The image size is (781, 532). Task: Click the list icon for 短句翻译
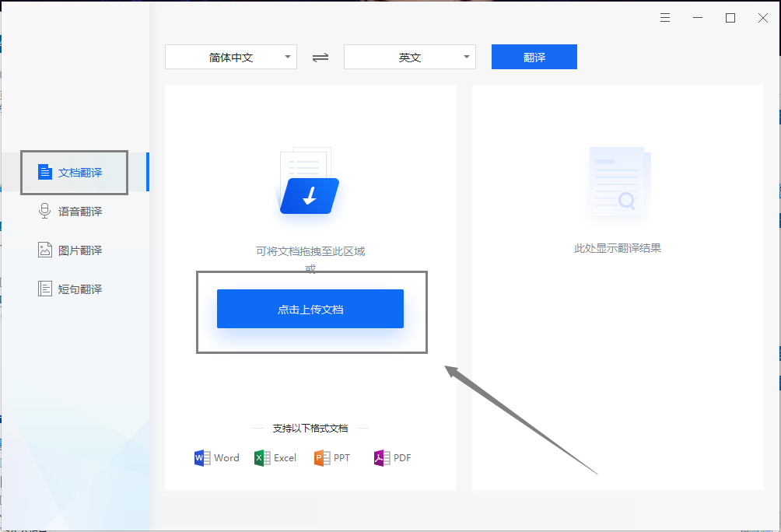[x=45, y=289]
